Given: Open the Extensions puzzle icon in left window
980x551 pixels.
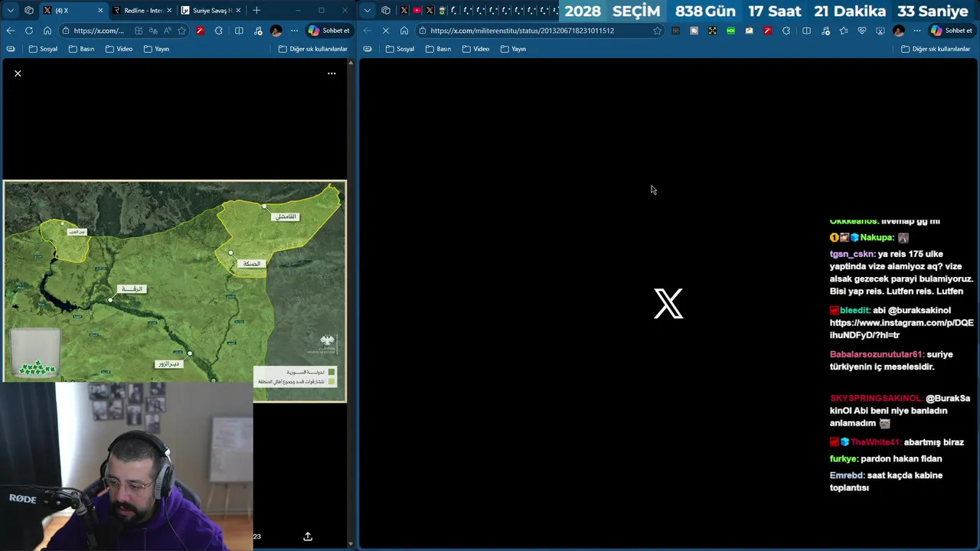Looking at the screenshot, I should coord(219,31).
